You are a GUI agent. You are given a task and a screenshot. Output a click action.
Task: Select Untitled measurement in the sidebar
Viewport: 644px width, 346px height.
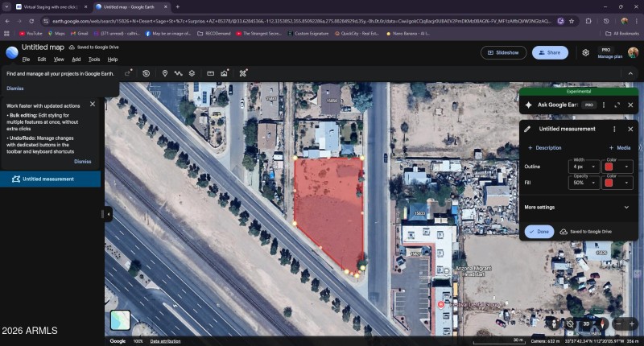47,179
